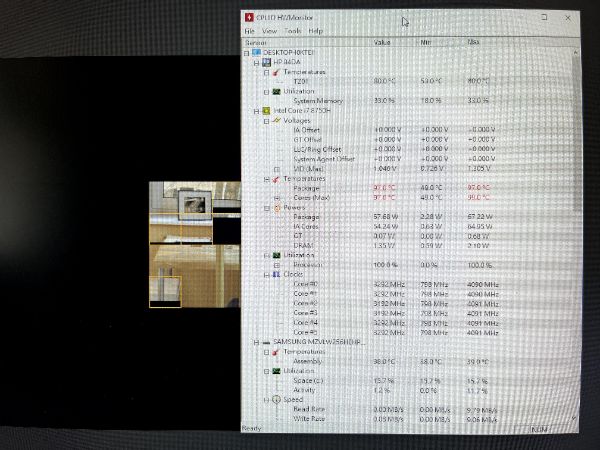The width and height of the screenshot is (600, 450).
Task: Click the CPU Temperatures thermometer icon
Action: 276,179
